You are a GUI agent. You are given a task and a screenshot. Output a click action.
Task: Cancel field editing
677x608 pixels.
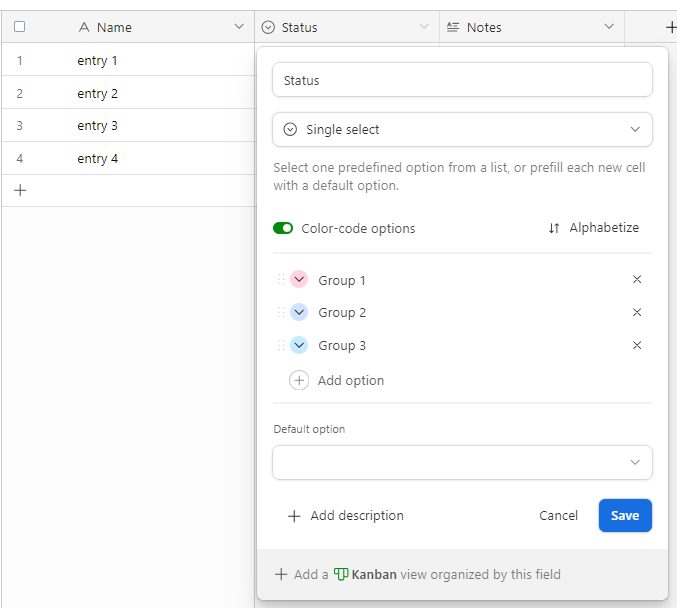pos(558,515)
